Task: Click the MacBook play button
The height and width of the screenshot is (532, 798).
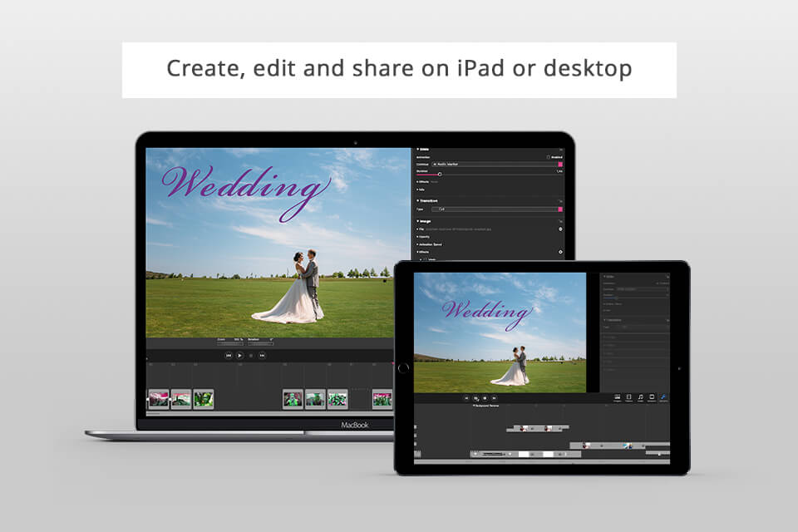Action: pyautogui.click(x=239, y=355)
